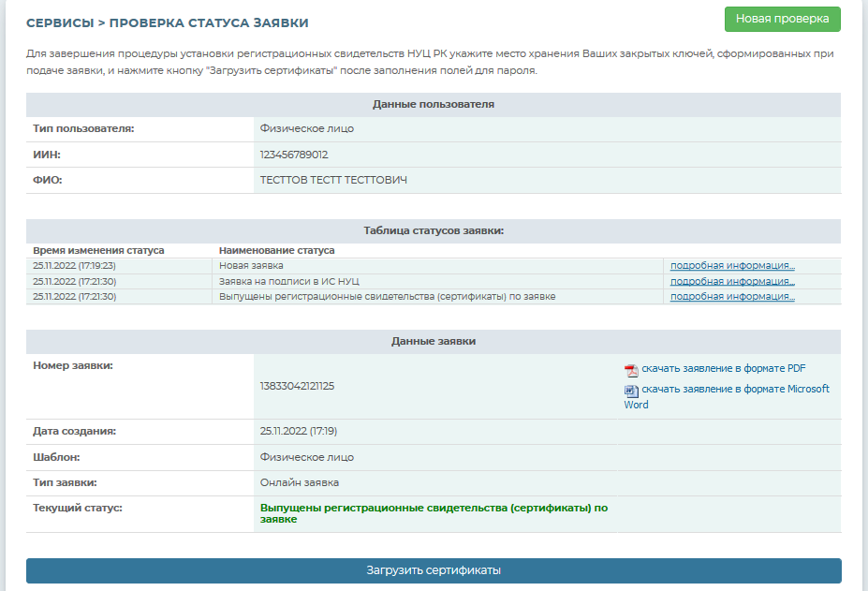Click the Данные пользователя section header
Screen dimensions: 868x591
click(x=434, y=104)
